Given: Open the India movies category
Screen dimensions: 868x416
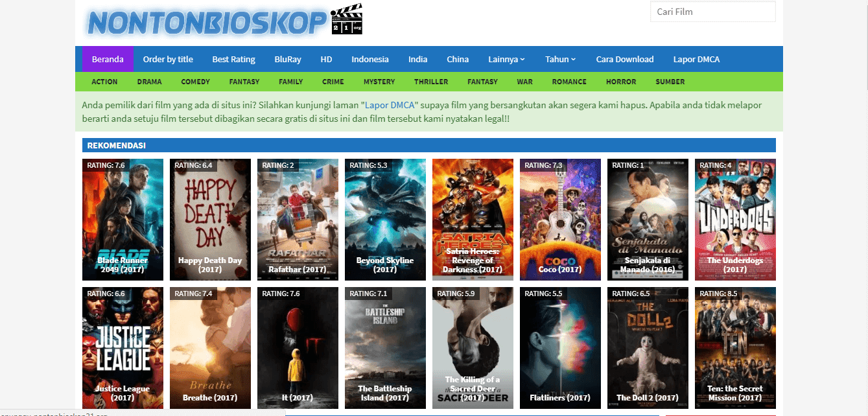Looking at the screenshot, I should [417, 59].
